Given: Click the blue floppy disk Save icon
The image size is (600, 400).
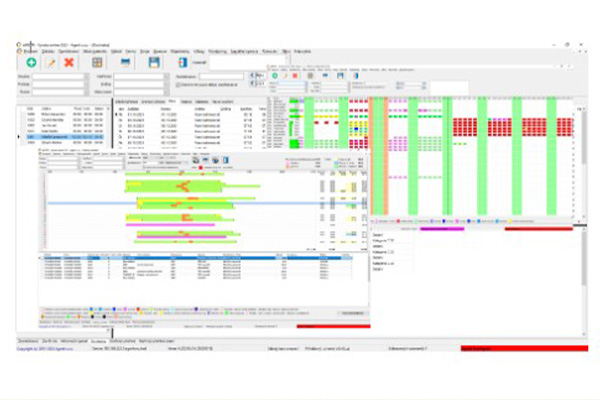Looking at the screenshot, I should [x=154, y=62].
